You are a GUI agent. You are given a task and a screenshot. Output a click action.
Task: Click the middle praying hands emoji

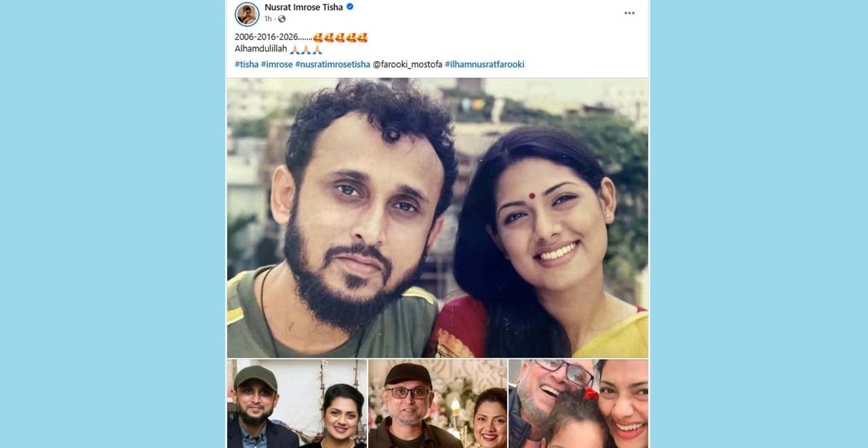point(305,50)
